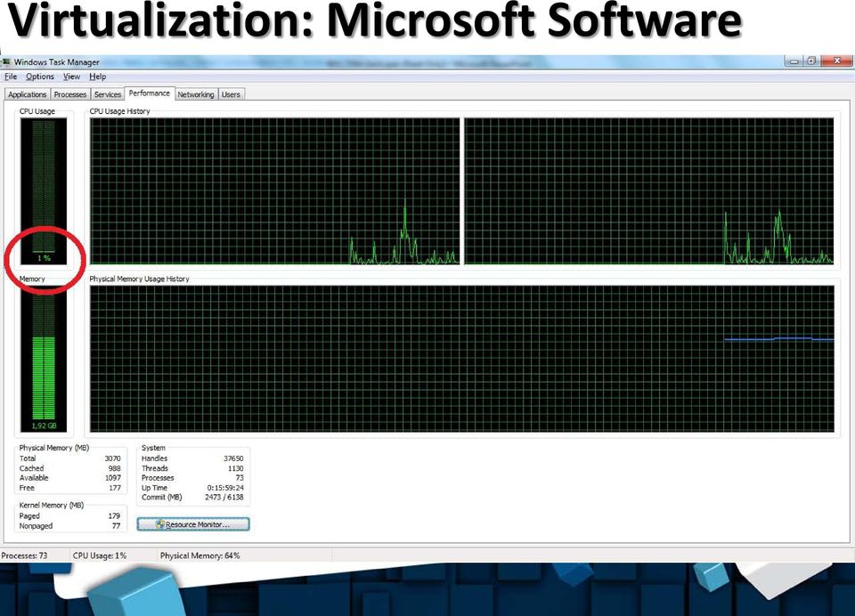Switch to the Applications tab
This screenshot has height=616, width=855.
coord(28,94)
